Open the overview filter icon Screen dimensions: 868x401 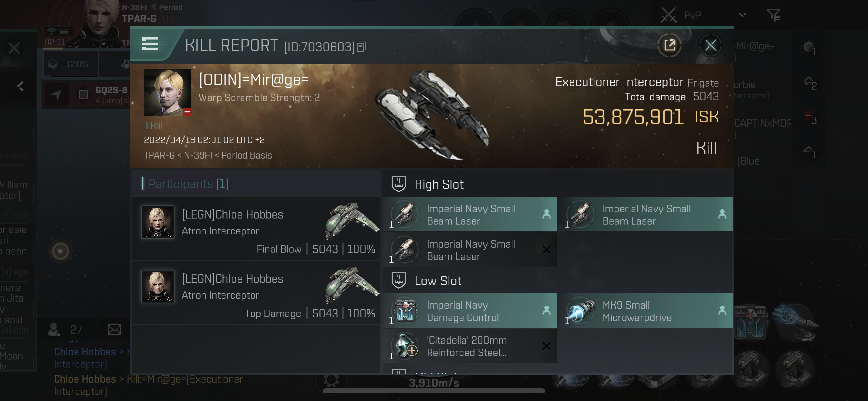point(773,15)
